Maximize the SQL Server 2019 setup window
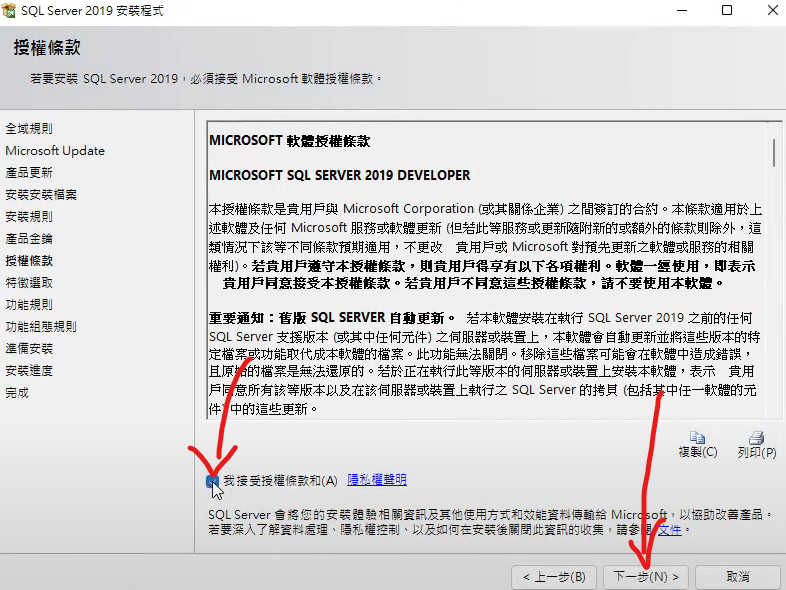The width and height of the screenshot is (786, 590). point(727,11)
